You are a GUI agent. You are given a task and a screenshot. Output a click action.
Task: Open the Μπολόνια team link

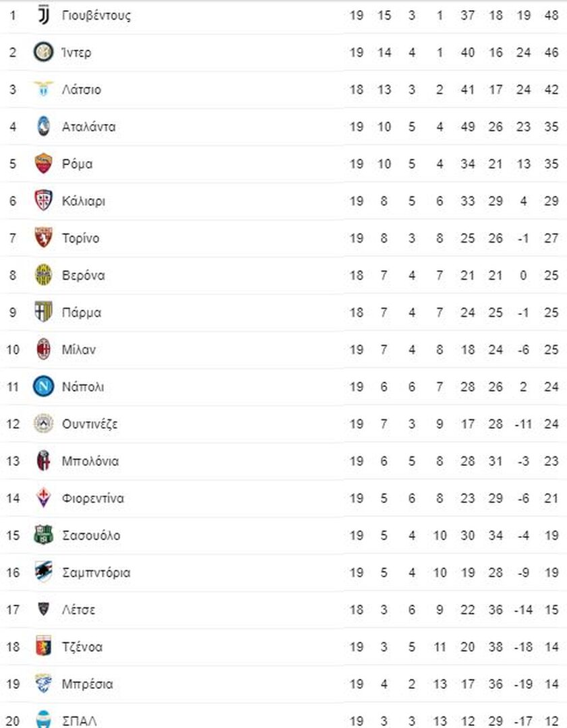coord(90,461)
